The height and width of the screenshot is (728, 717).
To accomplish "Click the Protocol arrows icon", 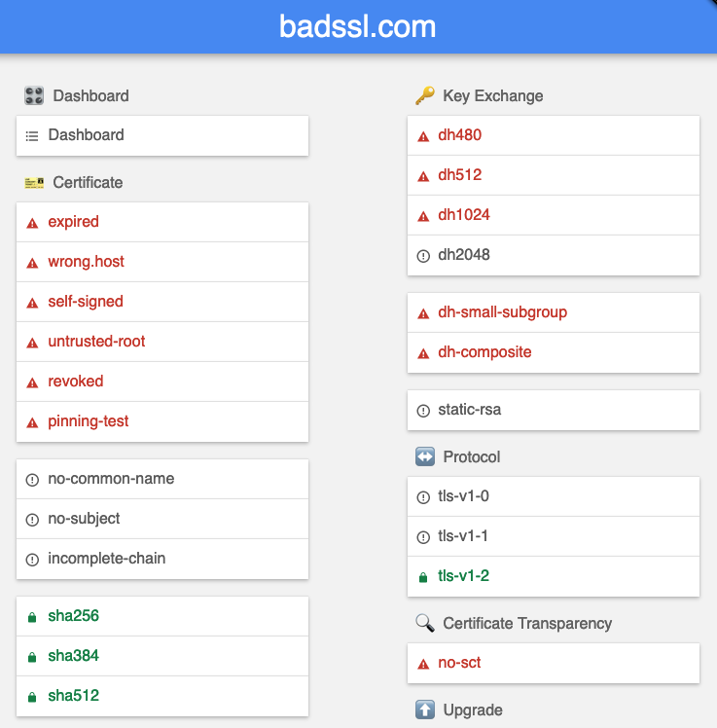I will point(424,456).
